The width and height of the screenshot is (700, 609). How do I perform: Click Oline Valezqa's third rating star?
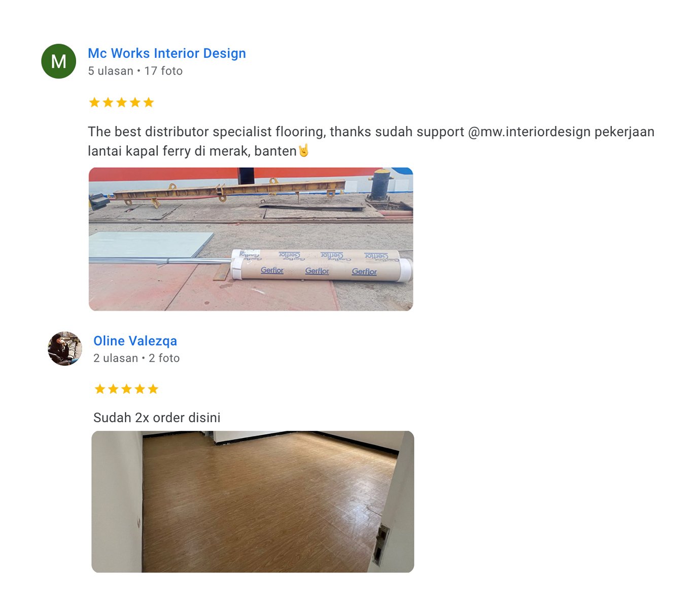126,389
